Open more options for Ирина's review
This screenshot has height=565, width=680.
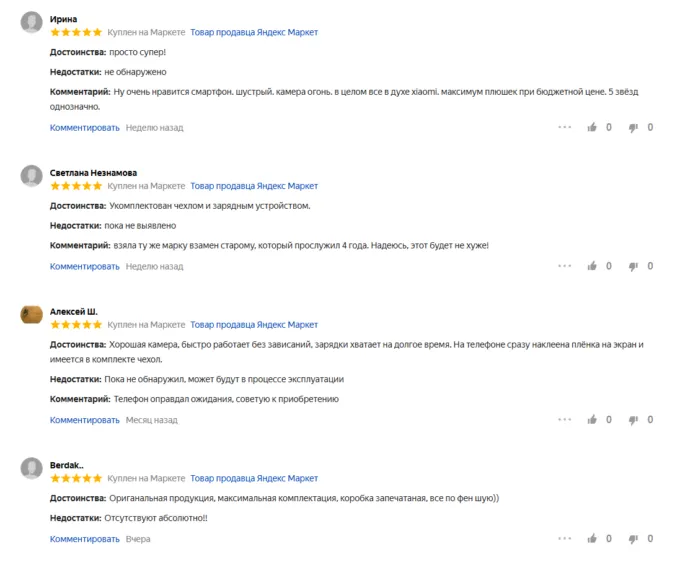[x=565, y=128]
